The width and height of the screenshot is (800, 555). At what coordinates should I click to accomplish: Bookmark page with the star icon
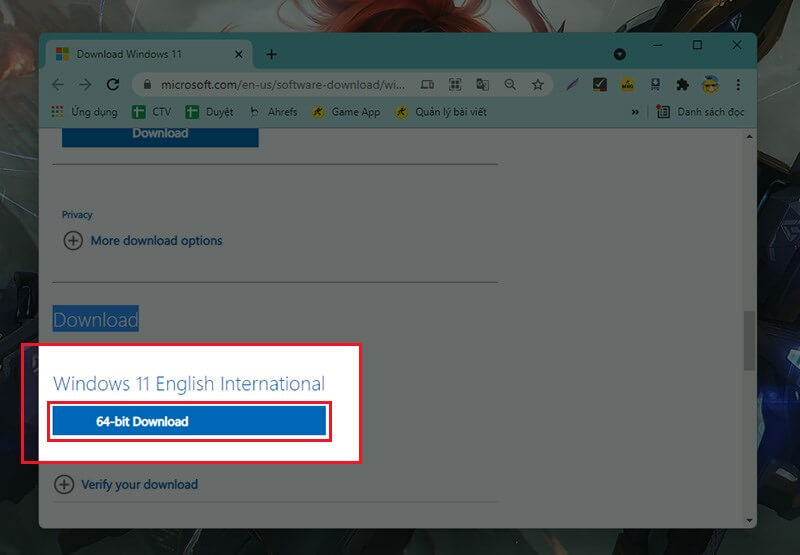tap(537, 85)
